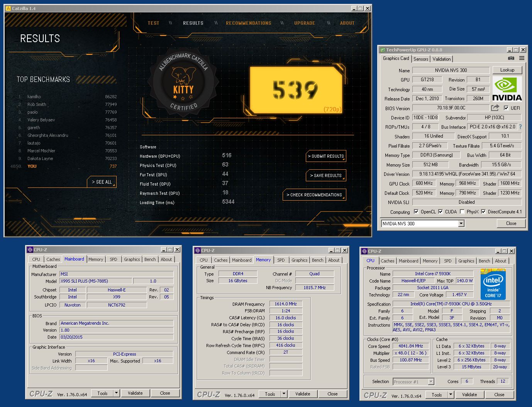
Task: Open Tools dropdown arrow in CPU tab CPU-Z window
Action: click(x=451, y=395)
